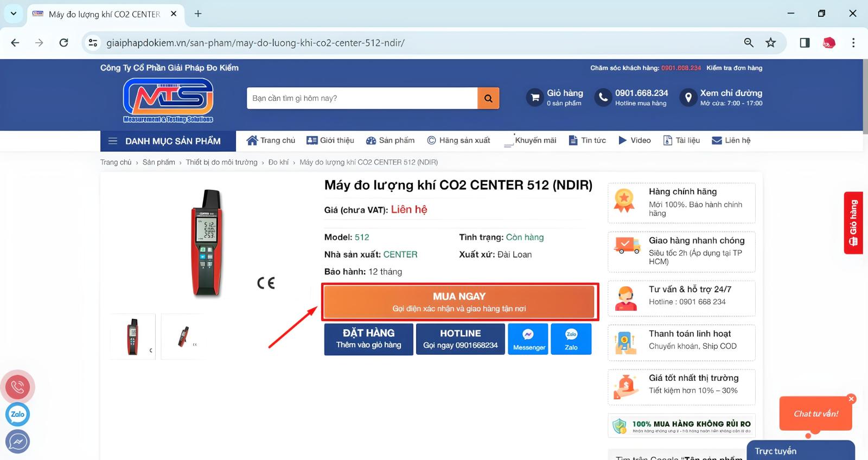Click the orange search magnifier button
868x460 pixels.
488,98
